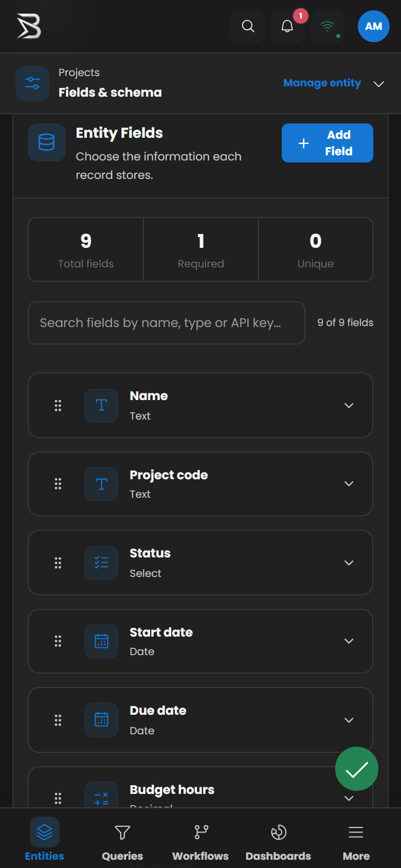Click the '9 of 9 fields' count
Viewport: 401px width, 868px height.
point(345,322)
